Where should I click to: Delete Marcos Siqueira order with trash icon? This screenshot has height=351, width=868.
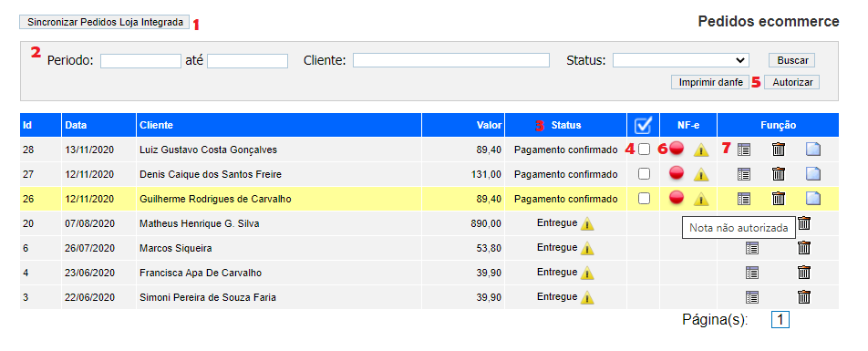click(804, 247)
